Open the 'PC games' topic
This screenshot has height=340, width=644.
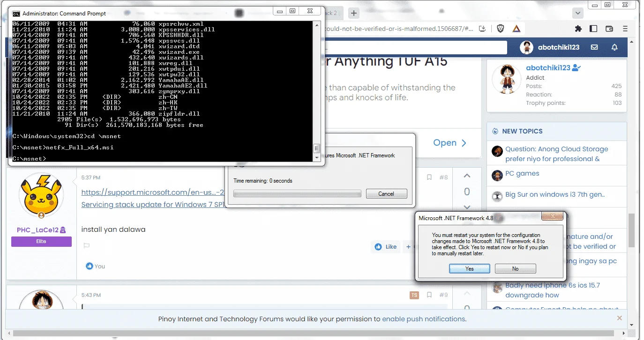point(522,173)
